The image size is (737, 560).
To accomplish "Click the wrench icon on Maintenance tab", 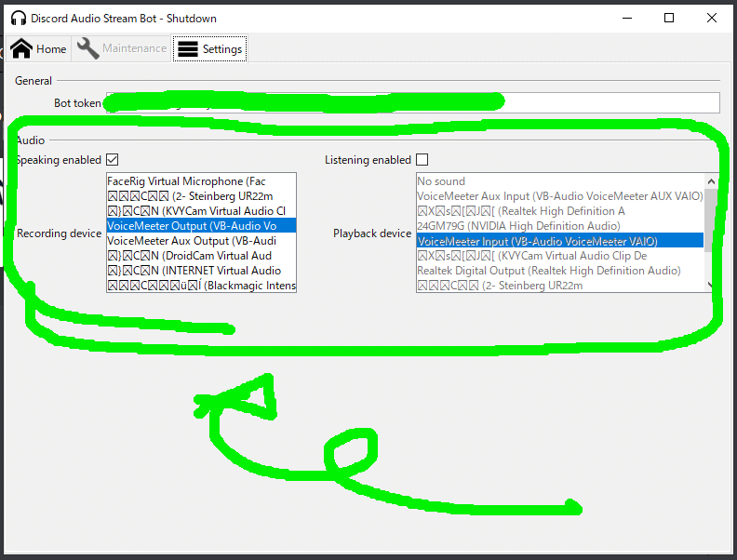I will [x=87, y=48].
